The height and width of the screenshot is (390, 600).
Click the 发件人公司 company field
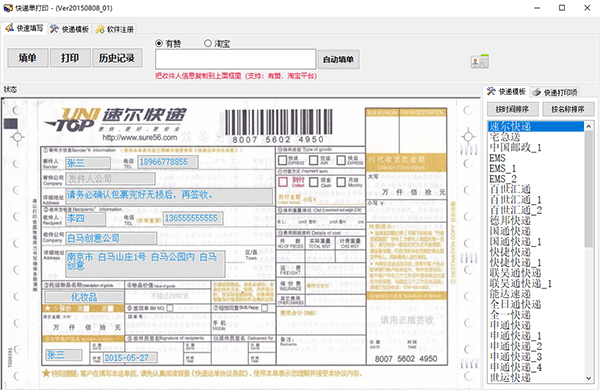[x=111, y=178]
